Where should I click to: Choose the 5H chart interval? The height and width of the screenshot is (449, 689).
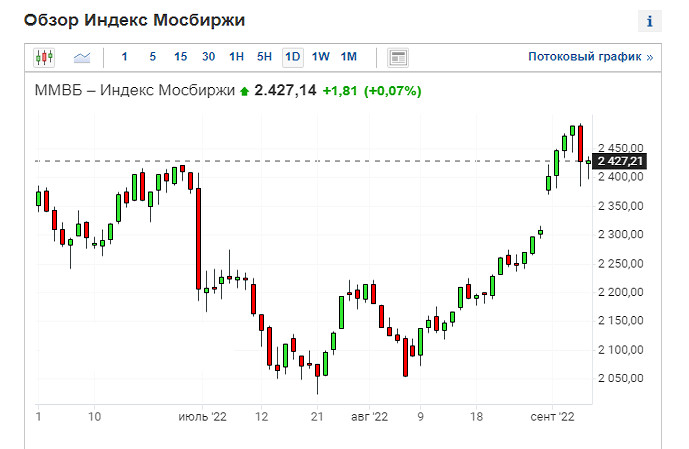tap(264, 57)
